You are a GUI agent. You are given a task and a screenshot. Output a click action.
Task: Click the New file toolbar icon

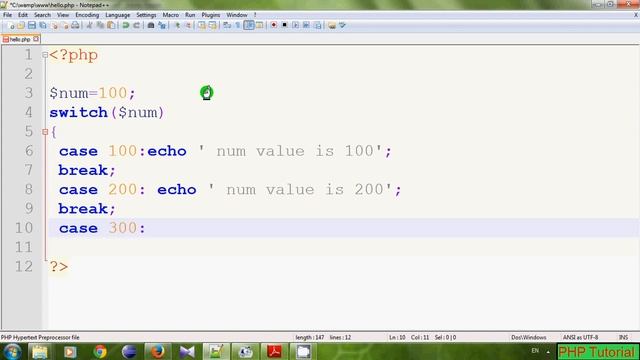coord(11,25)
